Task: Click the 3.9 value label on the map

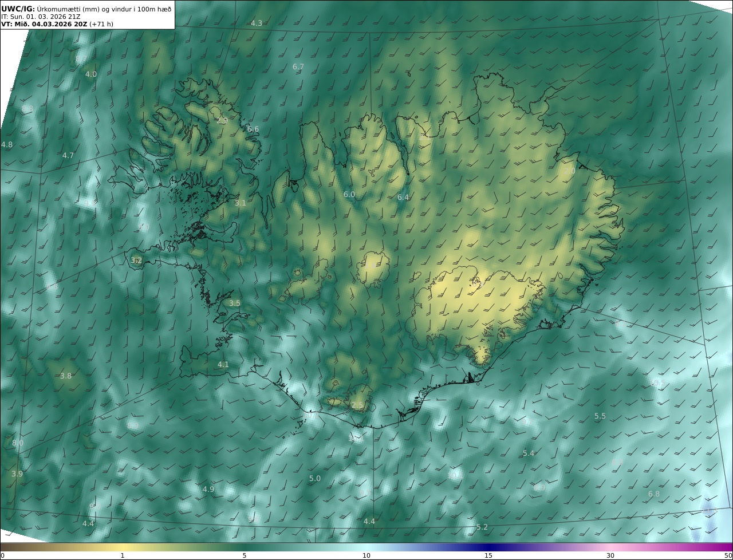Action: point(17,474)
